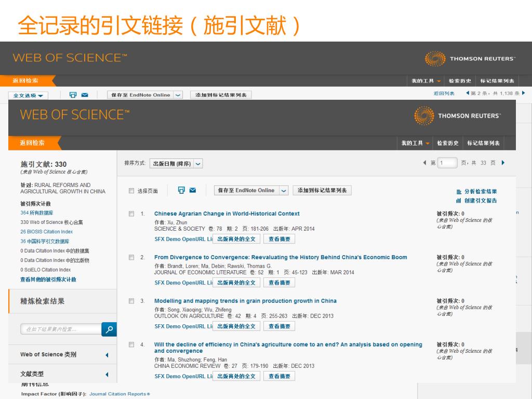This screenshot has height=399, width=532.
Task: Open 我的工具 menu in background window
Action: point(426,81)
